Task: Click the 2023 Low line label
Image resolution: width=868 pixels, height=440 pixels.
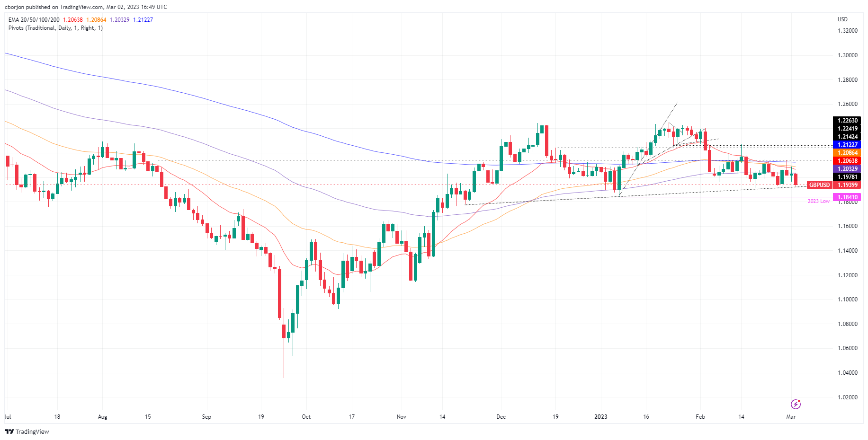Action: tap(819, 202)
